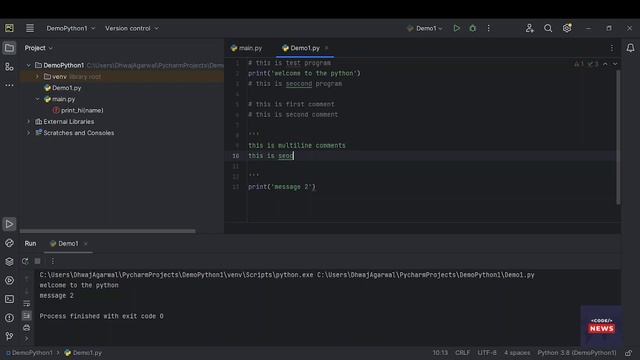Open the Project tool window icon
Image resolution: width=640 pixels, height=360 pixels.
pos(9,48)
